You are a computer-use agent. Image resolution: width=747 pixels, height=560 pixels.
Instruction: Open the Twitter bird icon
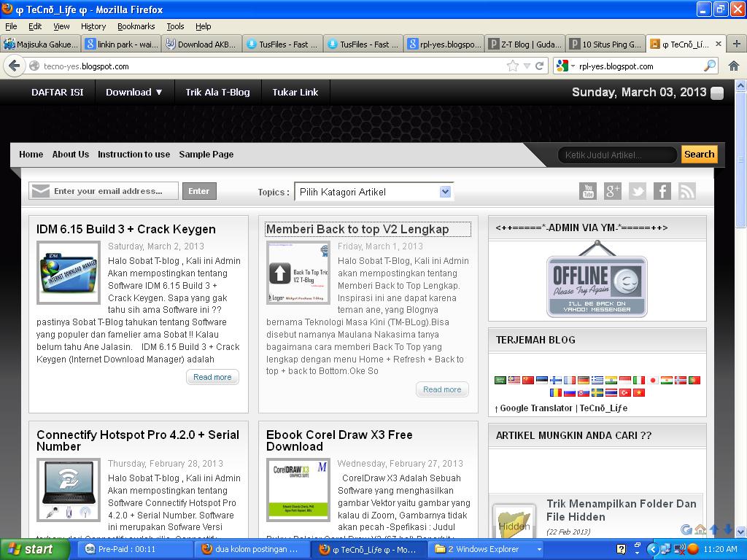(x=638, y=192)
